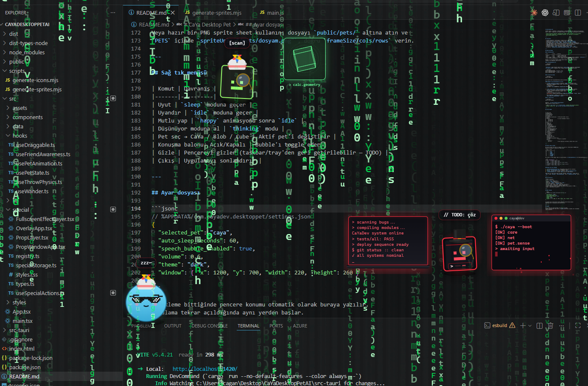Open useFriendAwareness.ts file
The image size is (588, 386).
[x=43, y=154]
